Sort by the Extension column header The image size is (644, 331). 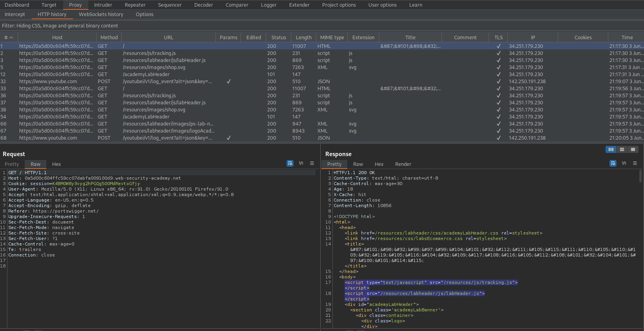click(x=363, y=38)
